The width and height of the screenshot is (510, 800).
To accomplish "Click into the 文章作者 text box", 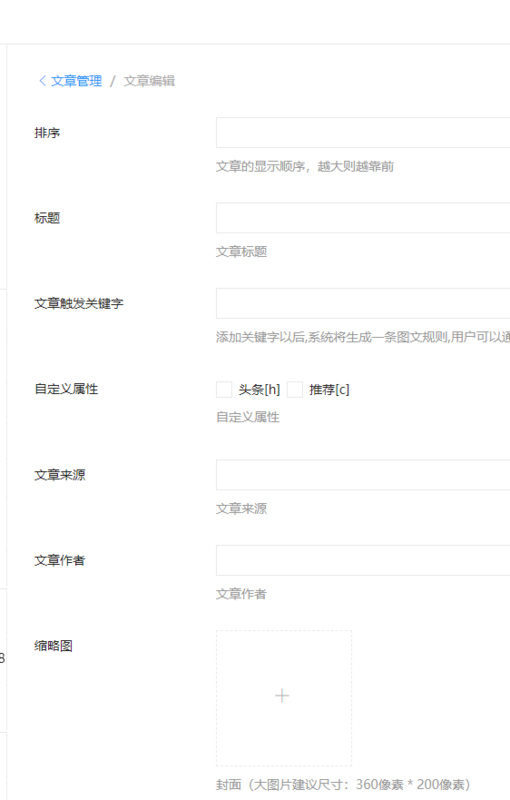I will point(363,560).
